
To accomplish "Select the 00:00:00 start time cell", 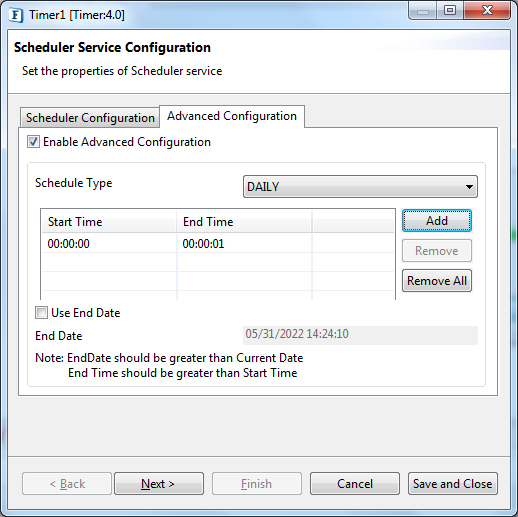I will [x=109, y=244].
